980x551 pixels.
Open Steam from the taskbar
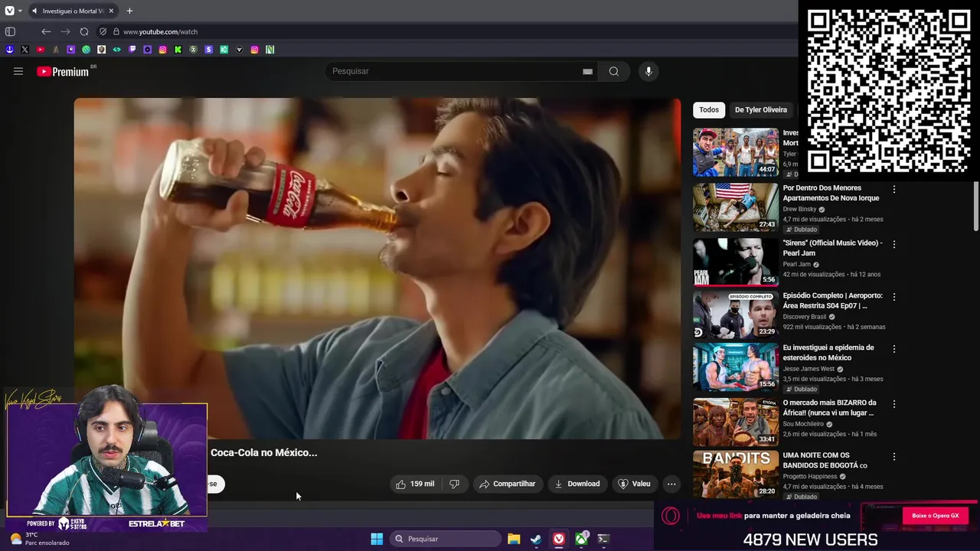pyautogui.click(x=536, y=539)
